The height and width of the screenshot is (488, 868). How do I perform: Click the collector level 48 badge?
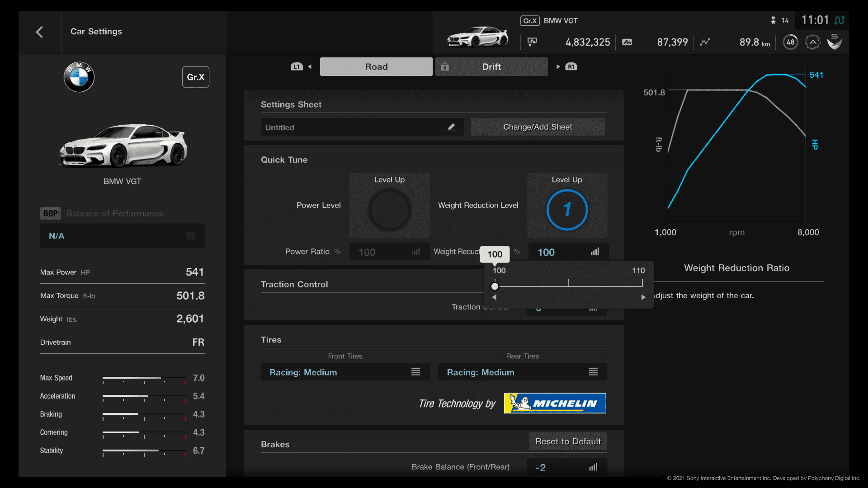[x=790, y=42]
